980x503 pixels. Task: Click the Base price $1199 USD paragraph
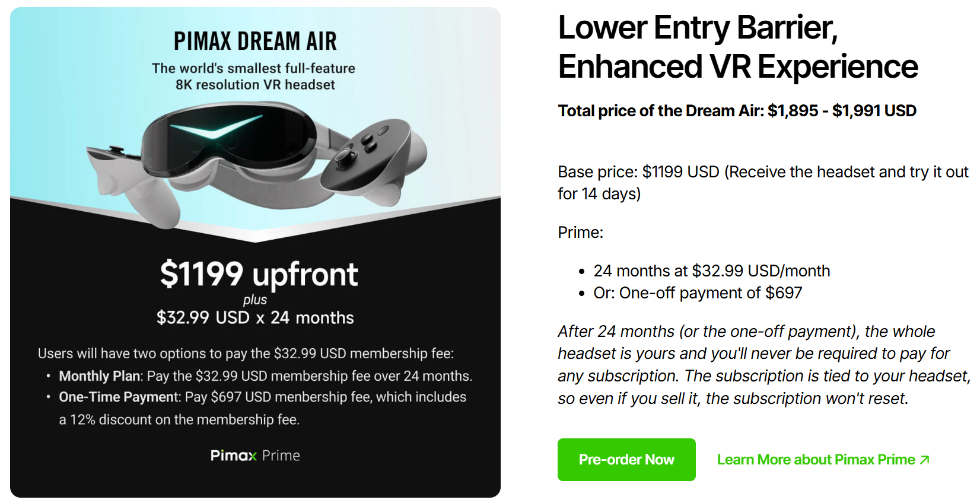point(763,183)
